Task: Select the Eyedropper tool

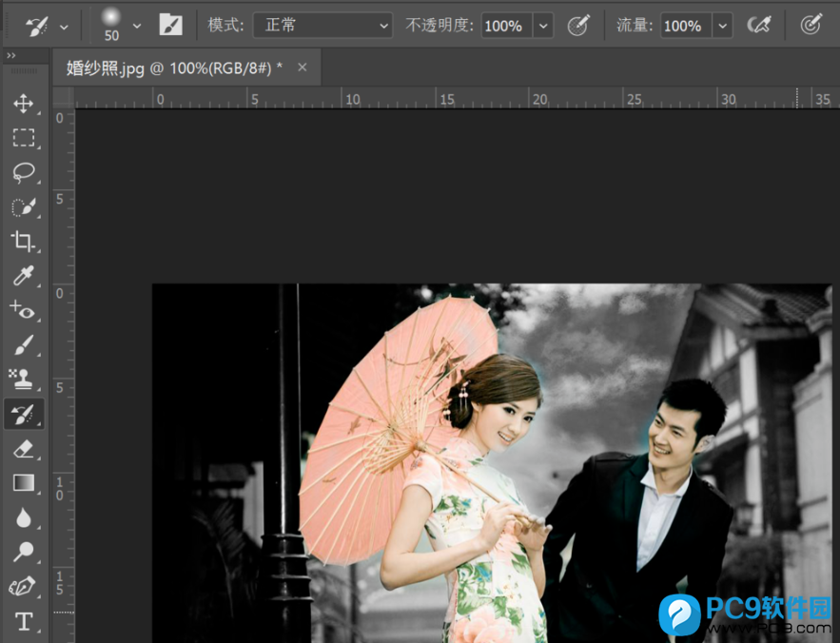Action: click(24, 276)
